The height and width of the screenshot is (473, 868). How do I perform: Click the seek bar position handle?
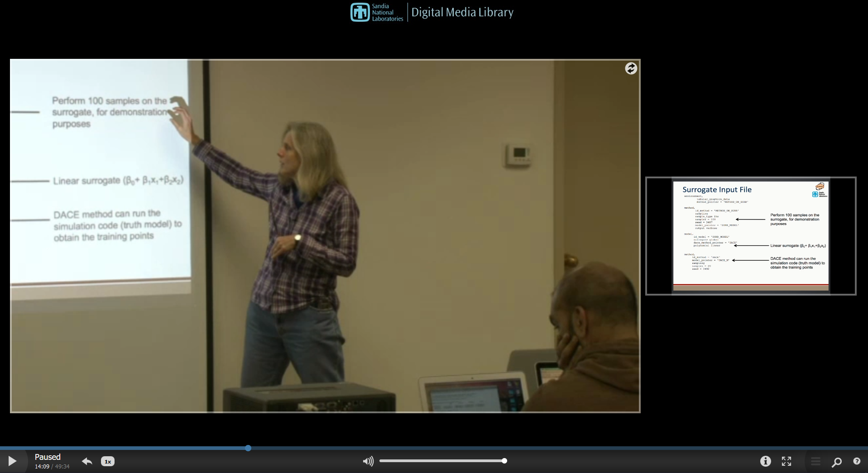(248, 448)
